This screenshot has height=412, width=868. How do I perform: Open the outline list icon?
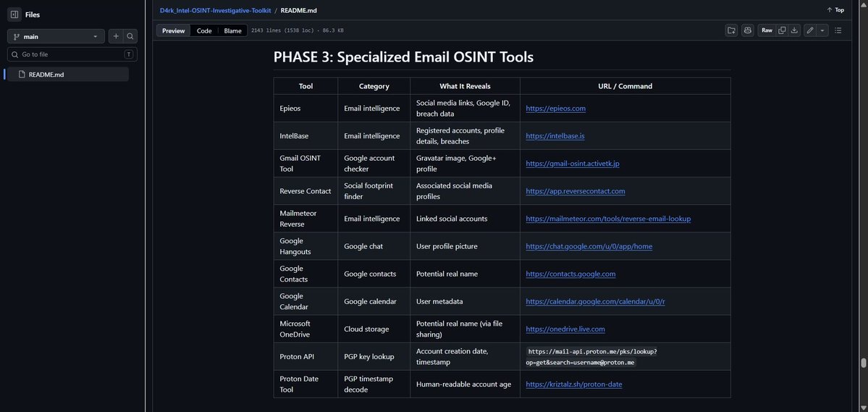pyautogui.click(x=838, y=30)
